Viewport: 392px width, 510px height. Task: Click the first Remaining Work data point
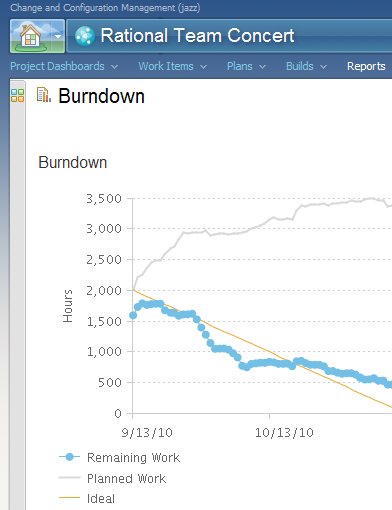(x=133, y=315)
